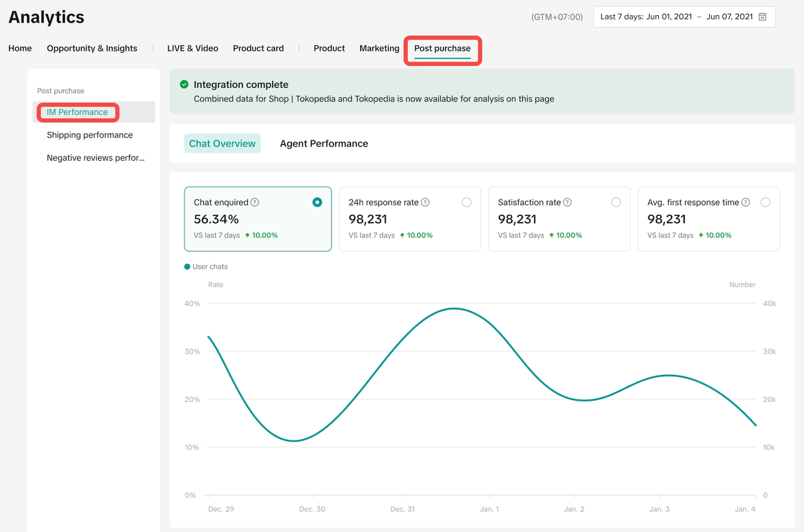Click help icon next to Chat enquired
804x532 pixels.
[255, 202]
